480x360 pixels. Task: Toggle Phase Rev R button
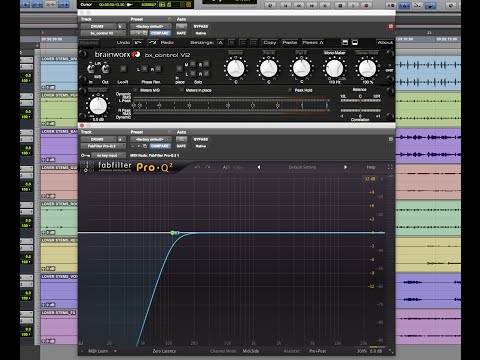click(x=158, y=69)
